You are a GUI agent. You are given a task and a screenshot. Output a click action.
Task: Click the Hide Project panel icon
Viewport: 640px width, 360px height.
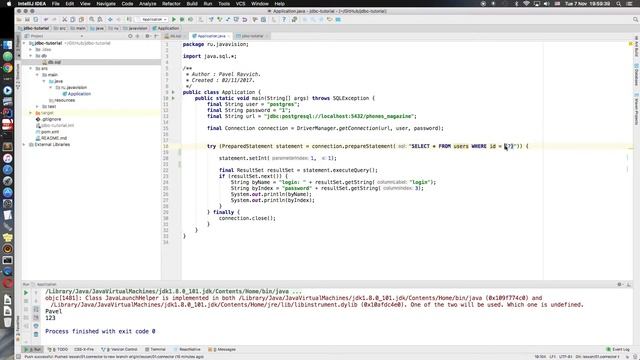pyautogui.click(x=156, y=36)
